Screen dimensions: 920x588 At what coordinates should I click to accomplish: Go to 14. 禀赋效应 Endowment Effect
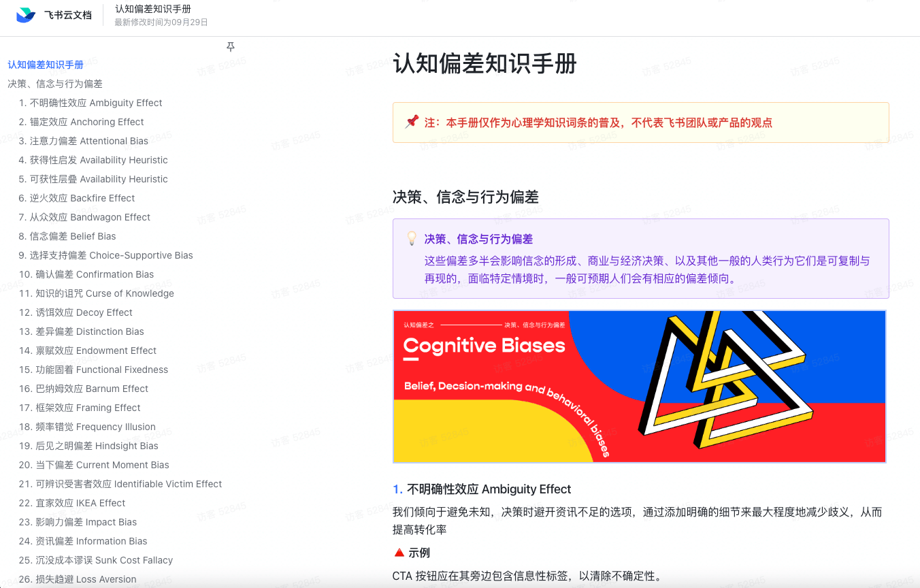88,350
